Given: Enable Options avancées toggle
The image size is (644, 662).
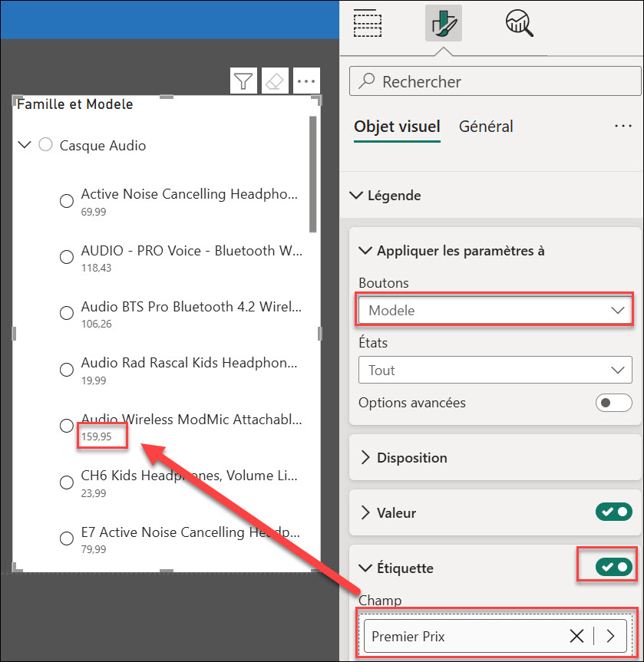Looking at the screenshot, I should point(613,403).
